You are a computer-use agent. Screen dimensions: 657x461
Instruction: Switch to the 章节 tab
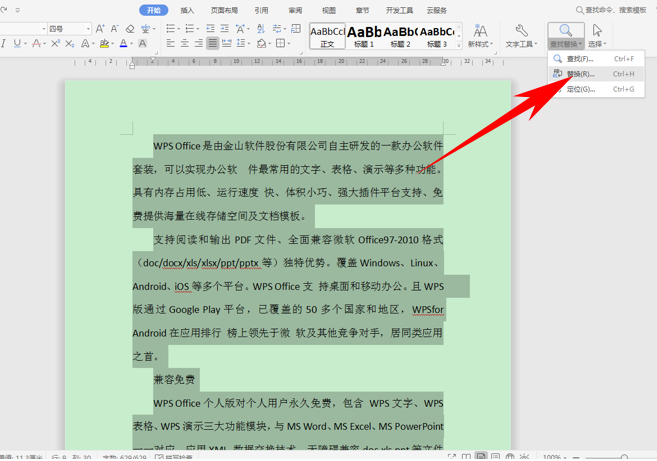[362, 10]
